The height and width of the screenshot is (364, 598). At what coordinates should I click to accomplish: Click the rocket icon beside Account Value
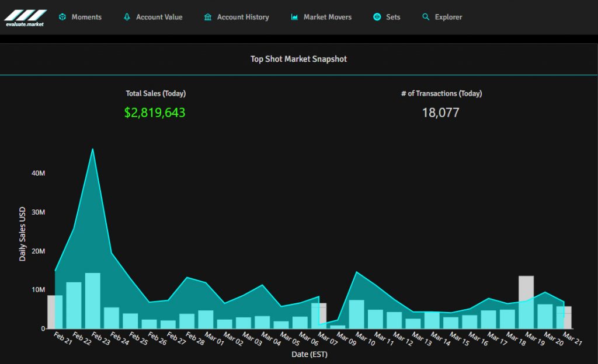coord(127,17)
